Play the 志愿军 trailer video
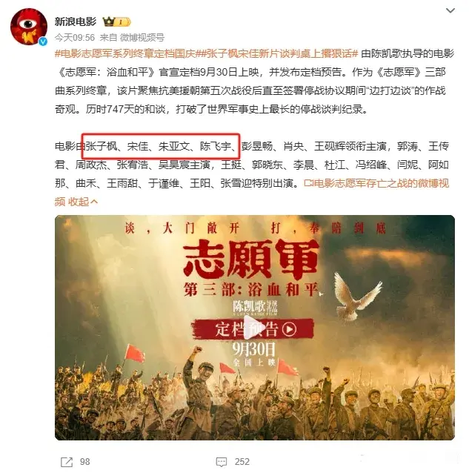 254,328
